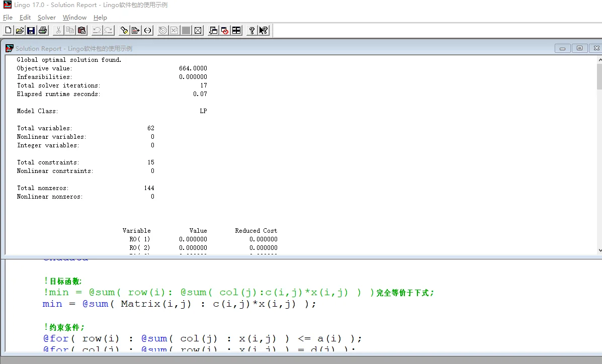602x364 pixels.
Task: Click the Solution Report scrollbar down arrow
Action: pyautogui.click(x=599, y=250)
